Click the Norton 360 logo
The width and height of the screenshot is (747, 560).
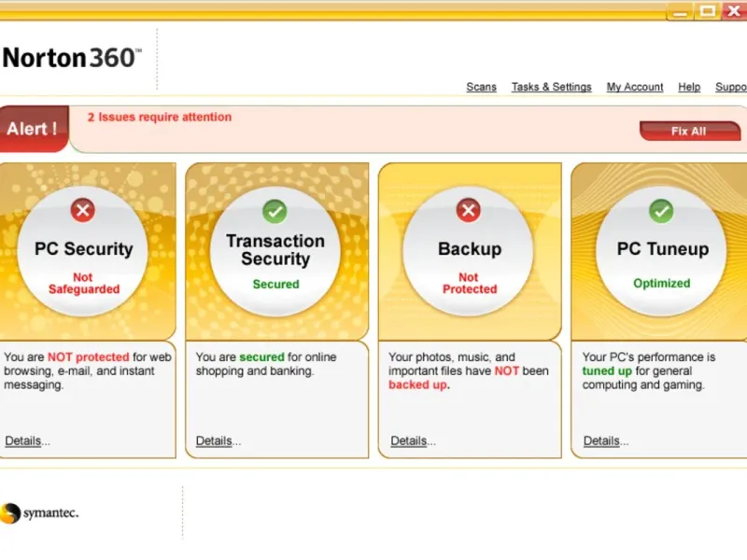[x=72, y=58]
